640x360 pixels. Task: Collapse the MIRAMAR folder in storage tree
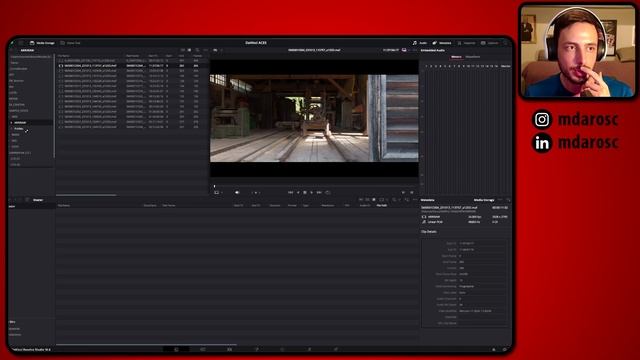[11, 122]
